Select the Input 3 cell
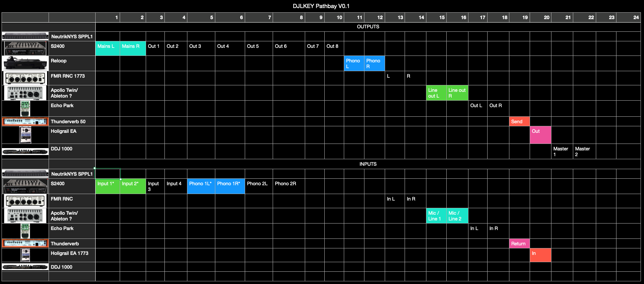644x284 pixels. point(155,186)
